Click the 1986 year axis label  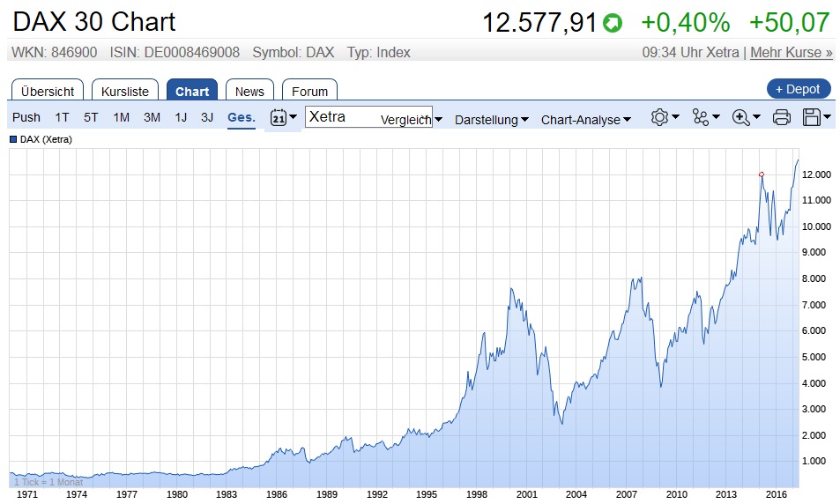click(277, 494)
